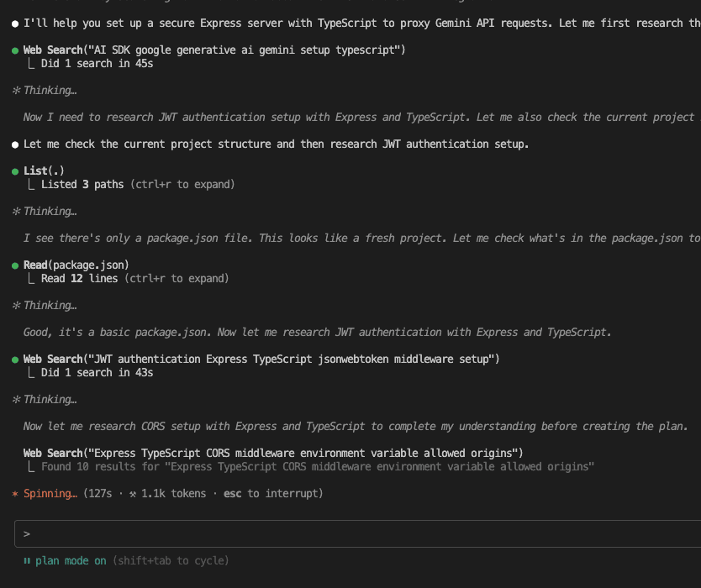Image resolution: width=701 pixels, height=588 pixels.
Task: Click the white bullet before "Let me check"
Action: [15, 144]
